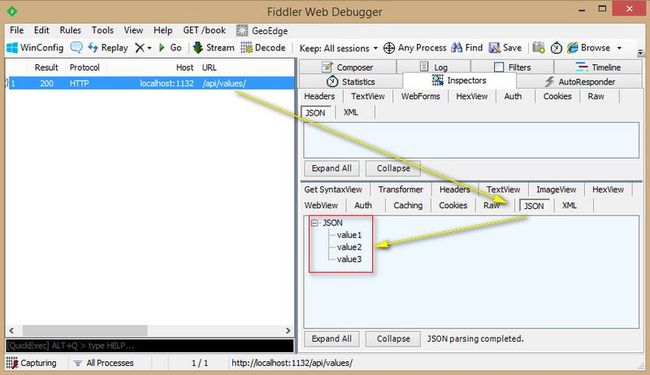Open request XML inspector tab
This screenshot has width=650, height=375.
(x=351, y=112)
